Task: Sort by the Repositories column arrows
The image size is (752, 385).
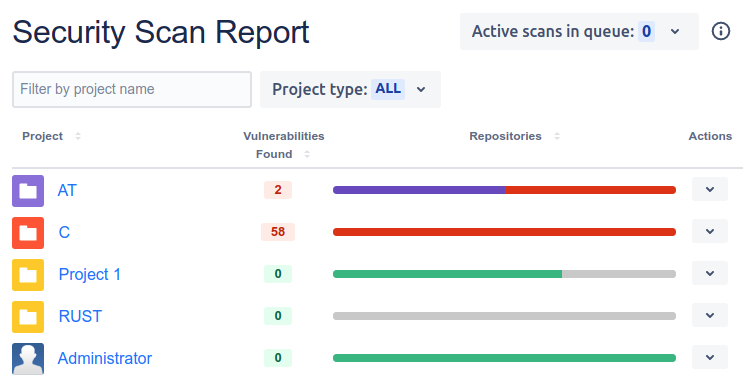Action: 557,136
